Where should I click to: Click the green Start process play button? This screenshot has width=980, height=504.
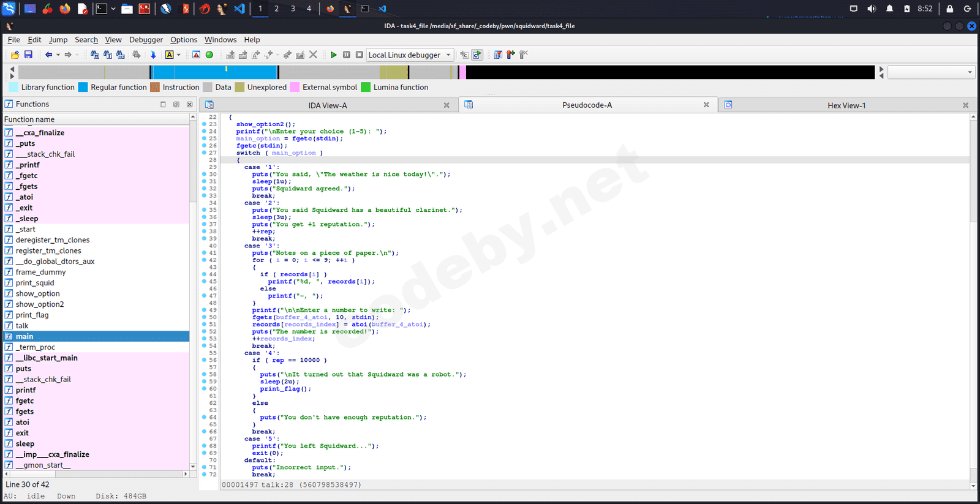333,55
